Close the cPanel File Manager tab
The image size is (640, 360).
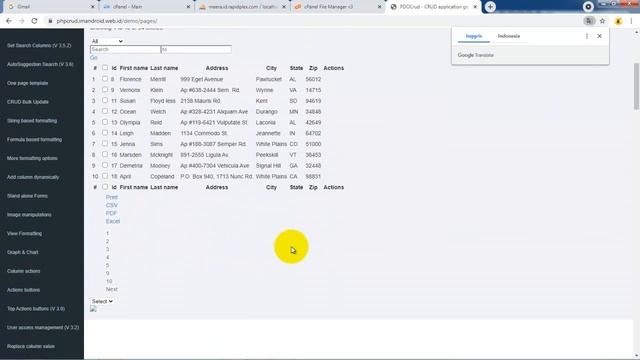point(380,7)
